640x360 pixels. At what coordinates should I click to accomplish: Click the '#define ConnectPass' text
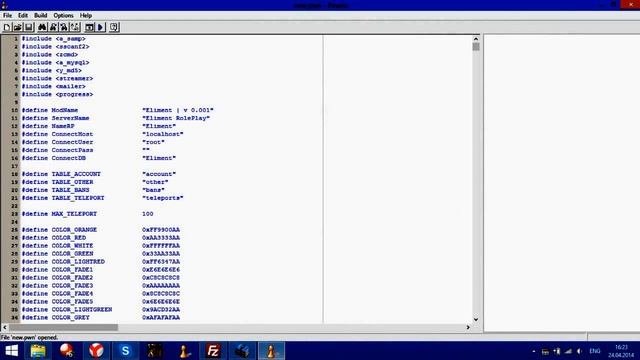[57, 150]
